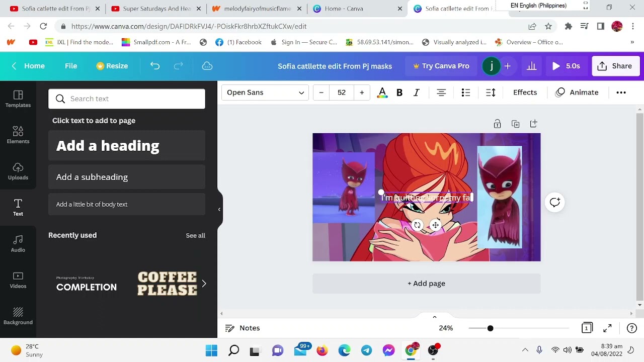Viewport: 644px width, 362px height.
Task: Select the Completion text template
Action: [87, 284]
